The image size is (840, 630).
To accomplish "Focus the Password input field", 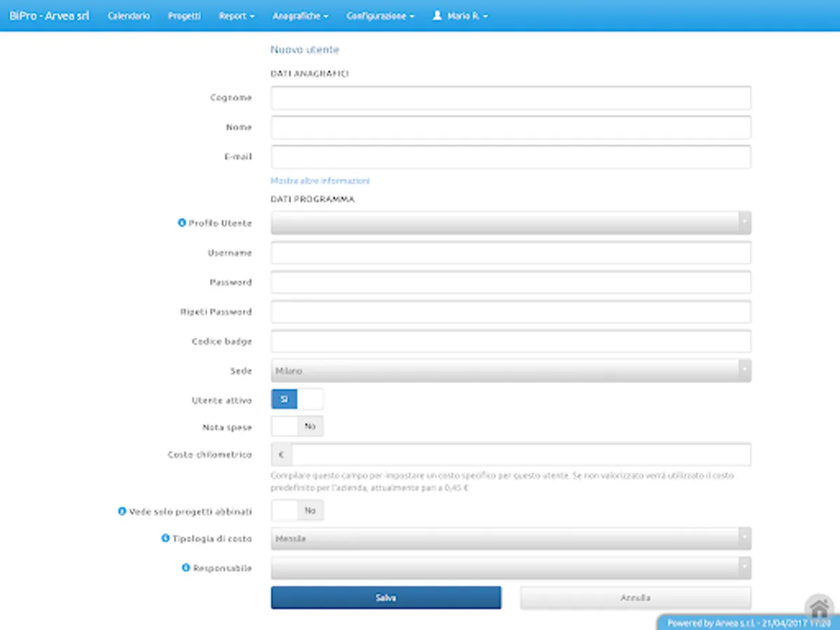I will pyautogui.click(x=511, y=282).
